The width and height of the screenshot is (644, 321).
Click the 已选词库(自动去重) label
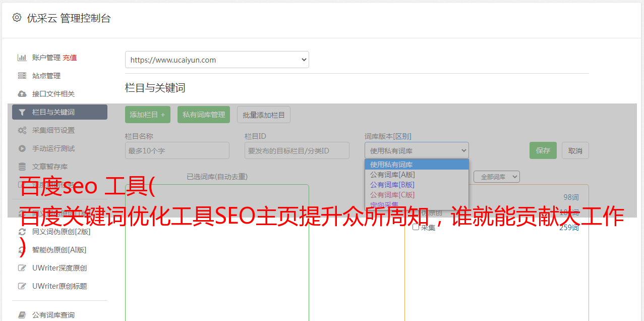(x=217, y=177)
